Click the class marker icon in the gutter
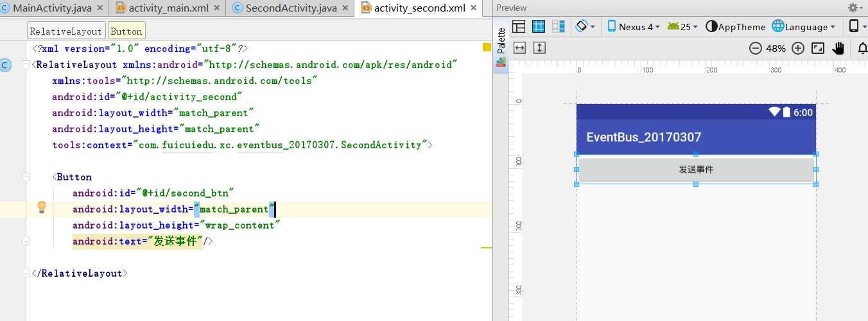868x321 pixels. coord(6,65)
